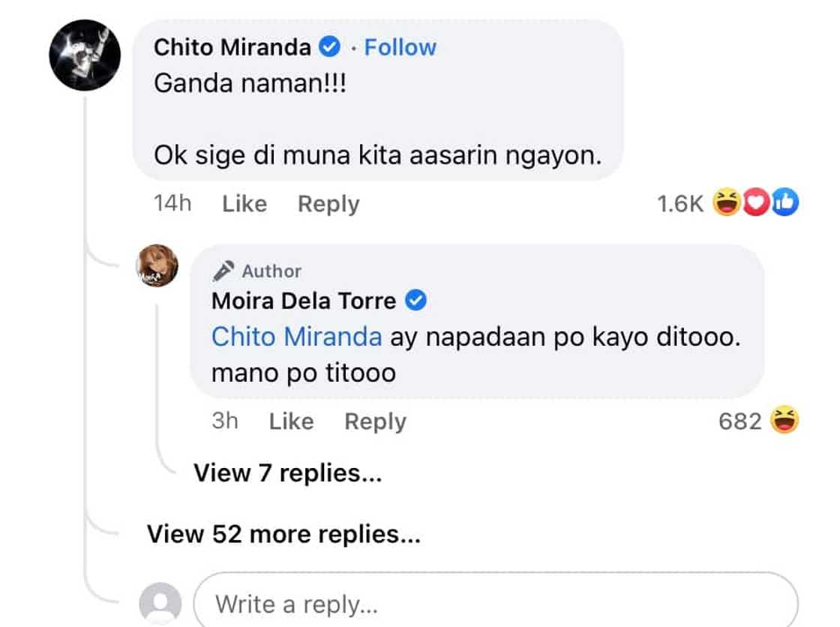840x627 pixels.
Task: Expand View 7 replies
Action: [288, 472]
